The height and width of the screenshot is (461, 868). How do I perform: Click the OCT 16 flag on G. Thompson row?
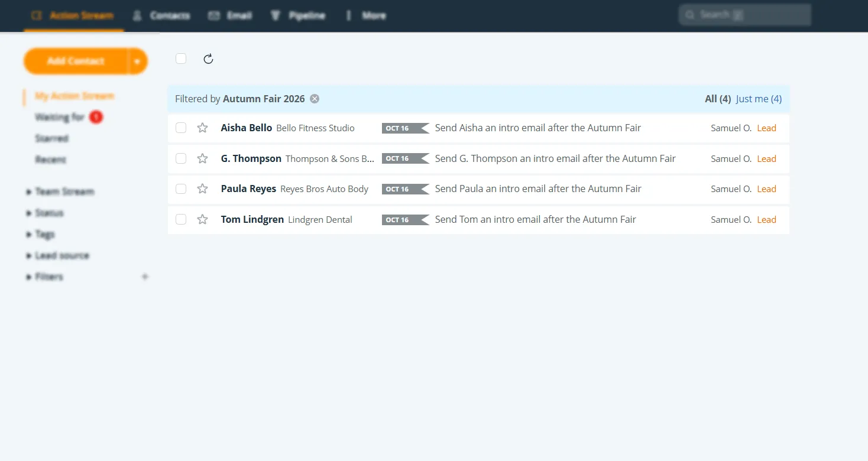coord(405,158)
